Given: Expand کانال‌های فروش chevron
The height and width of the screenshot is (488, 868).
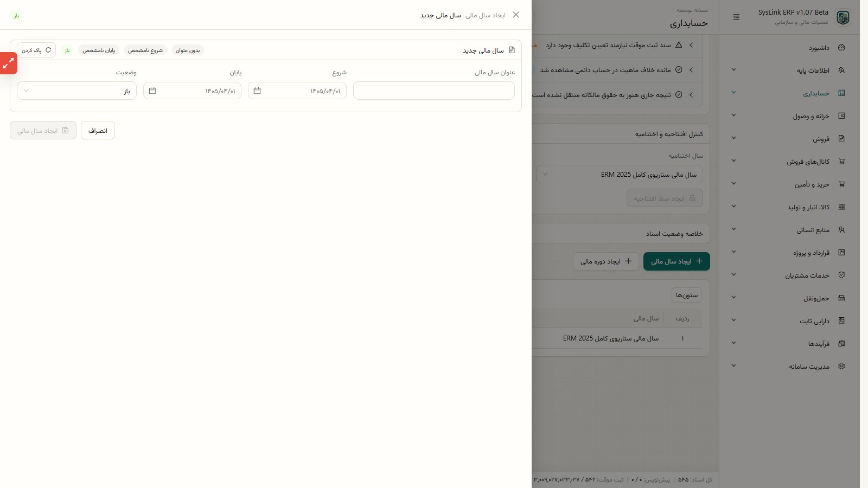Looking at the screenshot, I should (x=733, y=161).
